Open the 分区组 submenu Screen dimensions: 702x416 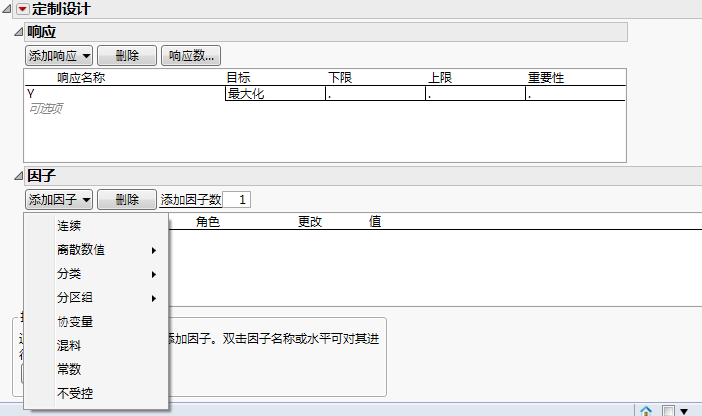coord(96,298)
